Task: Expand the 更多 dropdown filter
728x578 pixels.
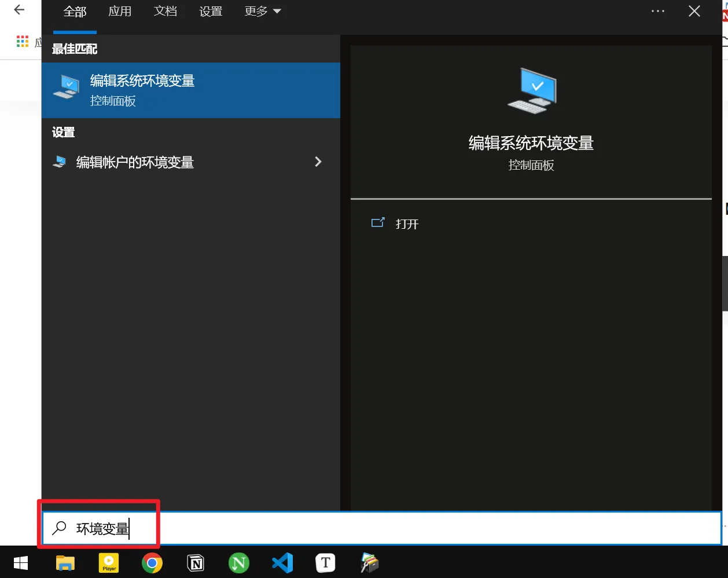Action: [x=262, y=12]
